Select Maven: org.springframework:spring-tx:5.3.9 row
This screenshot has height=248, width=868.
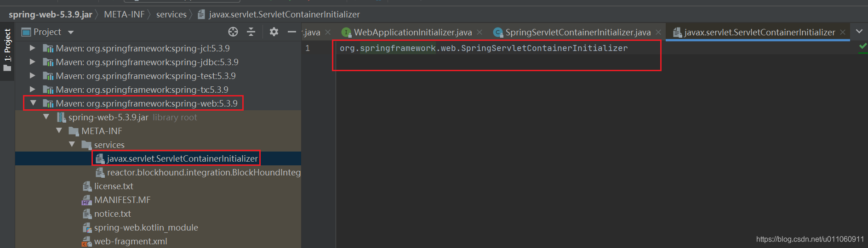(158, 90)
